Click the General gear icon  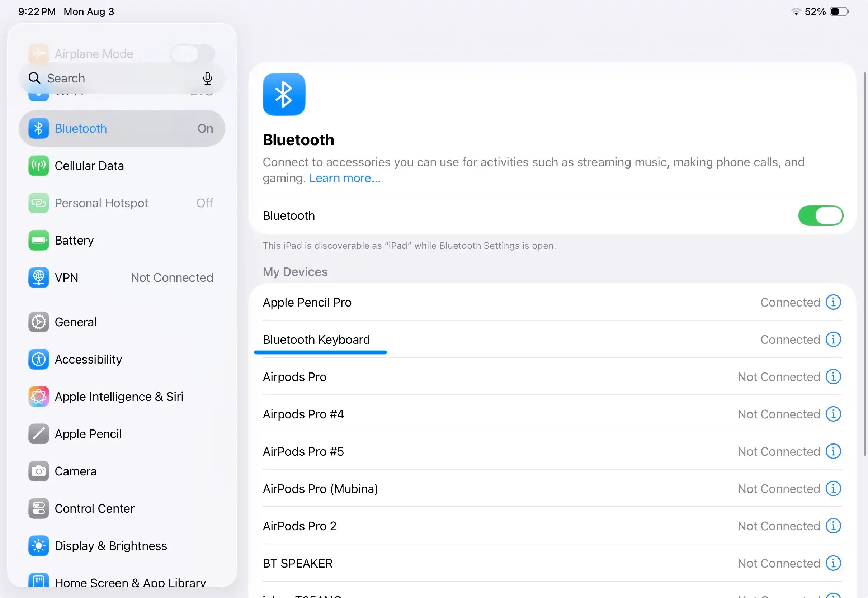[39, 322]
